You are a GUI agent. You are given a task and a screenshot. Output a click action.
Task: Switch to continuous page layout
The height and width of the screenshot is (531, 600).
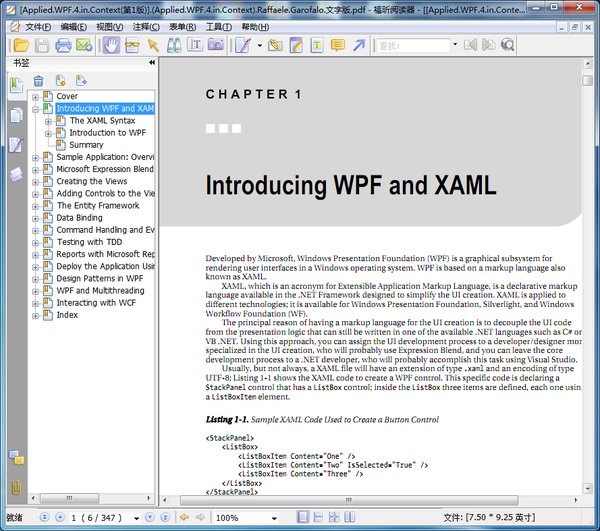click(x=318, y=517)
